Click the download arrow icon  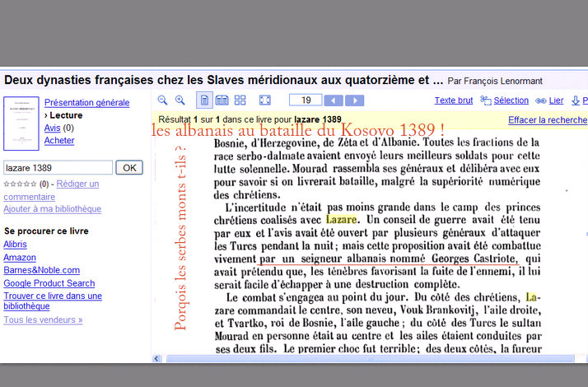[576, 100]
